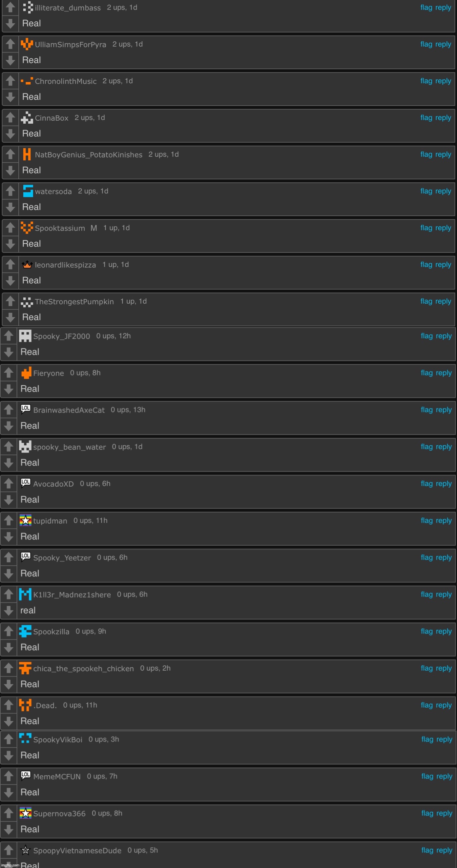Screen dimensions: 457x868
Task: Flag spooky_bean_water's comment
Action: 427,447
